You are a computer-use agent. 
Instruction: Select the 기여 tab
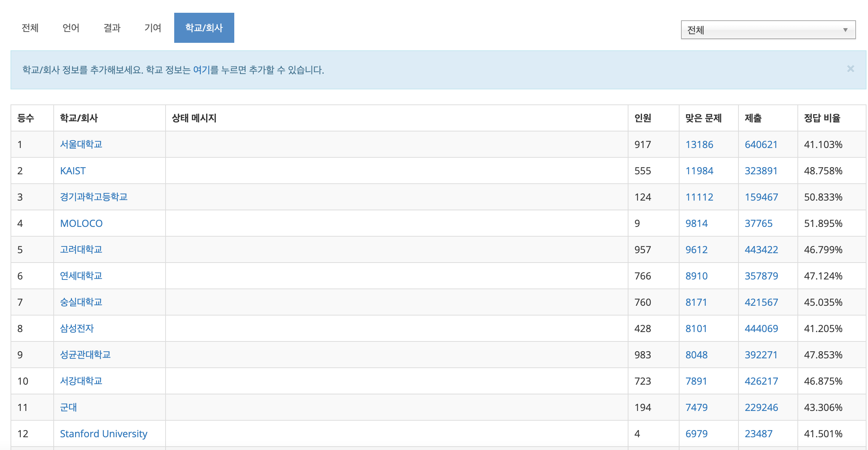(x=153, y=28)
